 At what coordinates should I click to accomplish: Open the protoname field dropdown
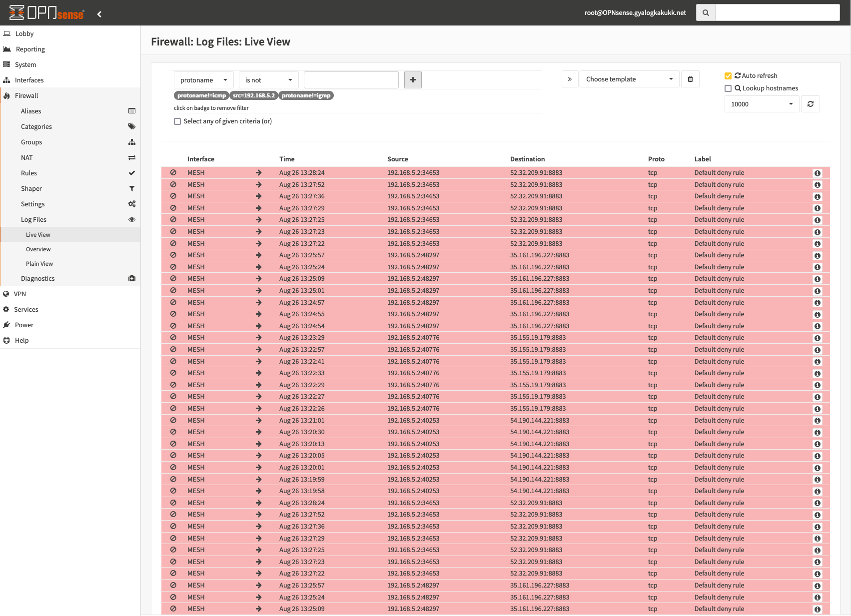click(203, 79)
